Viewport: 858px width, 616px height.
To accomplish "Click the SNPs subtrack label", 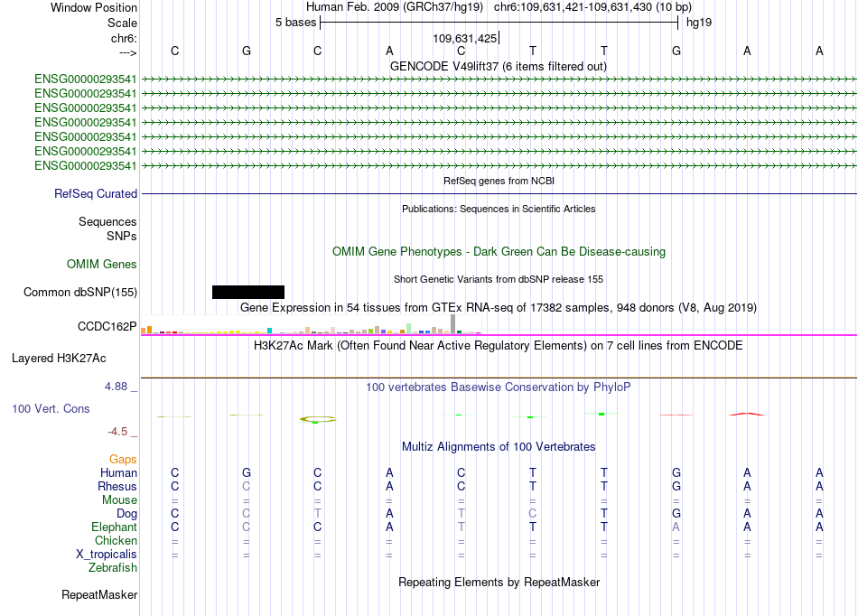I will 122,236.
